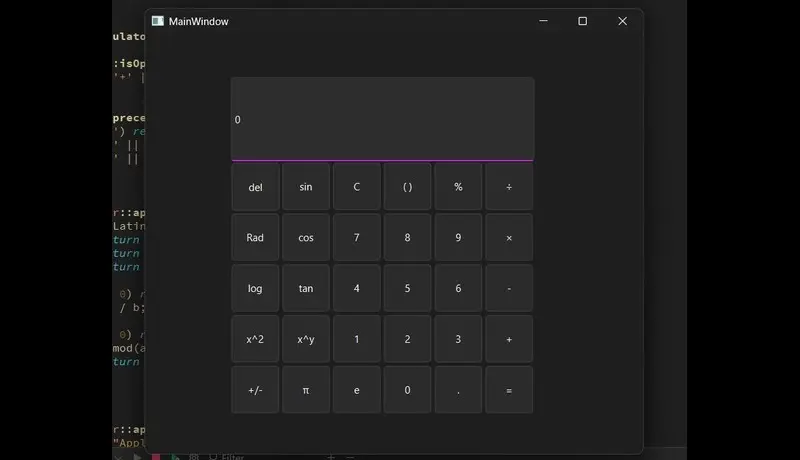Tap digit 3 on keypad
This screenshot has height=460, width=800.
[458, 339]
